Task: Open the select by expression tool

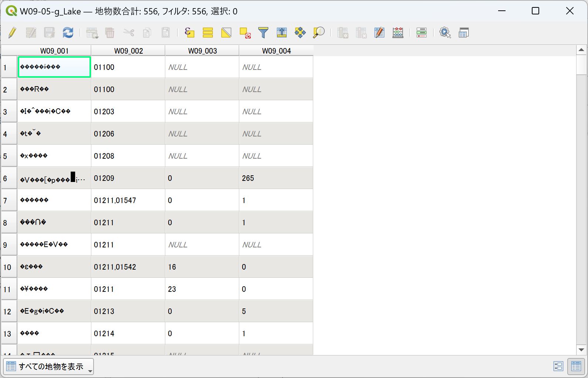Action: coord(189,33)
